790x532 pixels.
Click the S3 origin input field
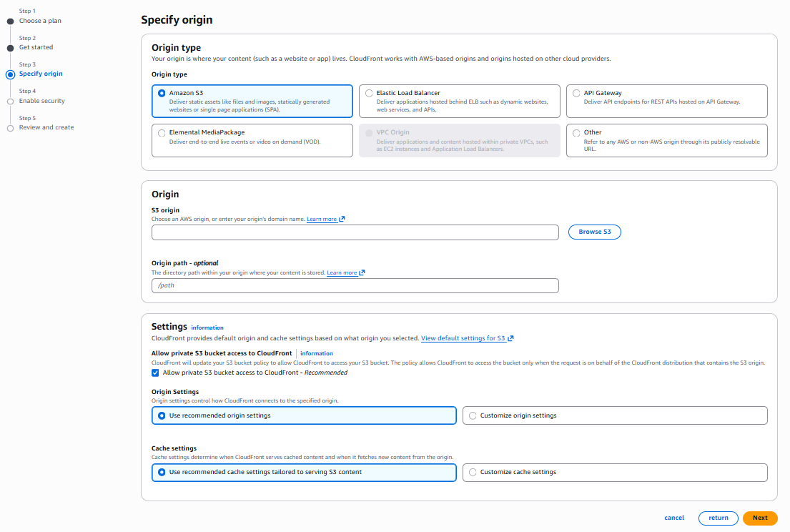click(x=355, y=232)
